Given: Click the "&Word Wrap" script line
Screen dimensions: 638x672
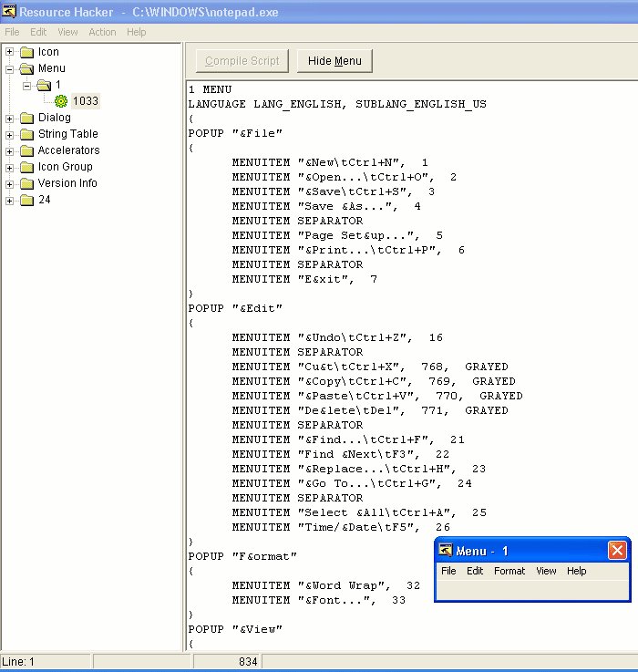Looking at the screenshot, I should pyautogui.click(x=326, y=585).
